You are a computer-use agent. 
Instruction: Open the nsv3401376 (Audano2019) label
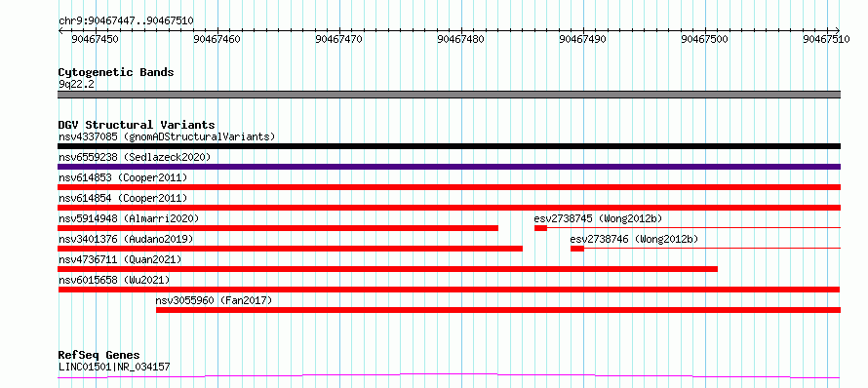click(126, 239)
